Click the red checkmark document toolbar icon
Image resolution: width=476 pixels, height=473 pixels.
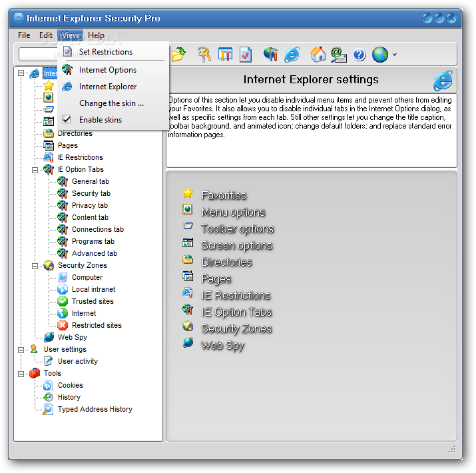[x=246, y=55]
